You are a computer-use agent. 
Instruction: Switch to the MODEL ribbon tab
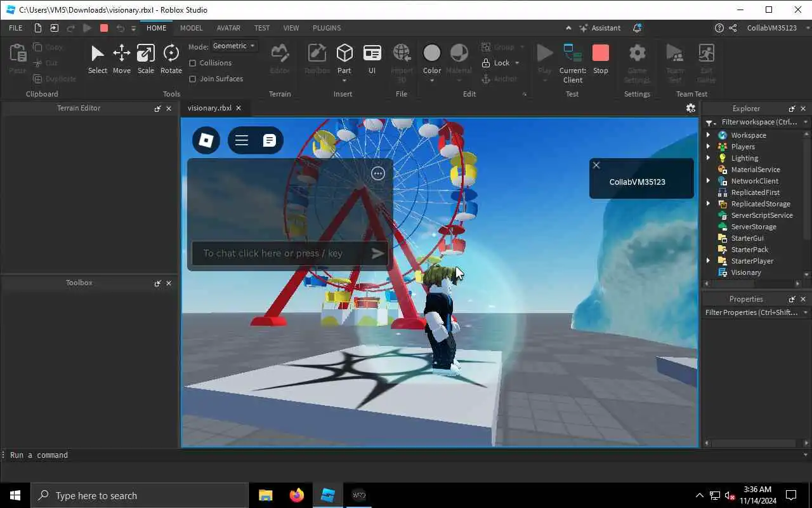pyautogui.click(x=191, y=28)
